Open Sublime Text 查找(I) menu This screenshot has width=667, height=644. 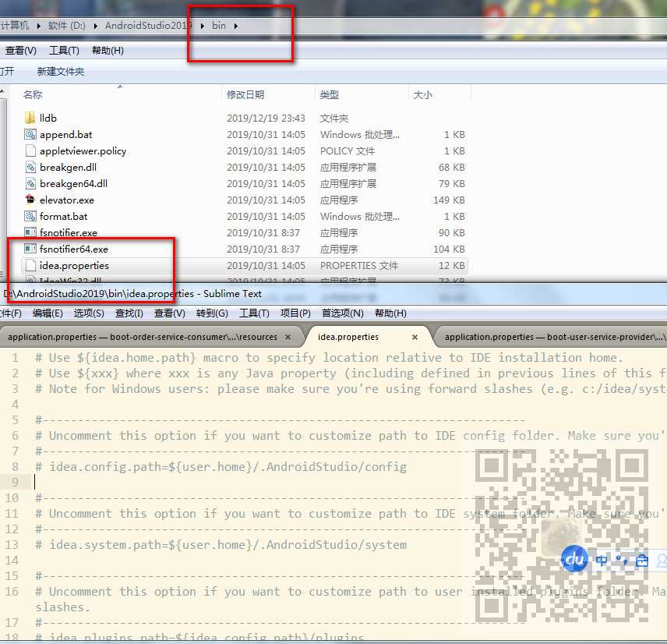point(129,313)
